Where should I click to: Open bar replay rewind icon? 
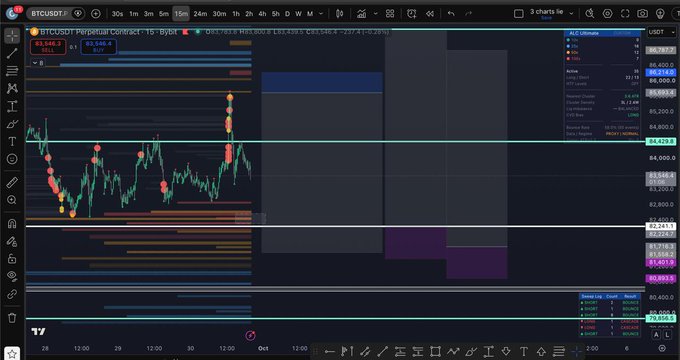click(x=430, y=14)
